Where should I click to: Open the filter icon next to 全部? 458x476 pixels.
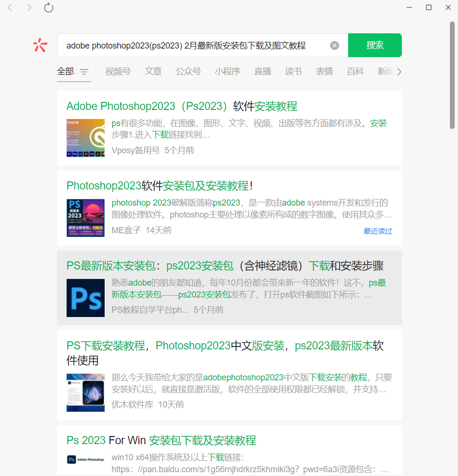click(84, 72)
